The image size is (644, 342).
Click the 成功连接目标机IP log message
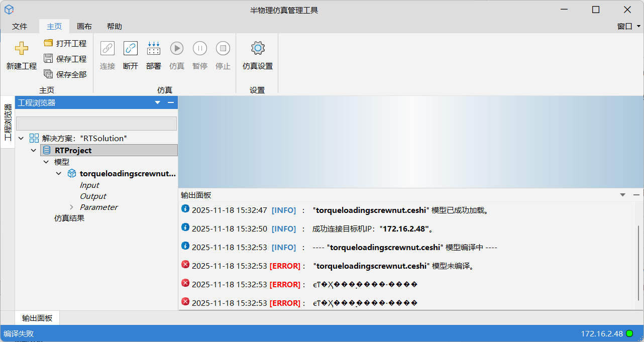point(373,229)
